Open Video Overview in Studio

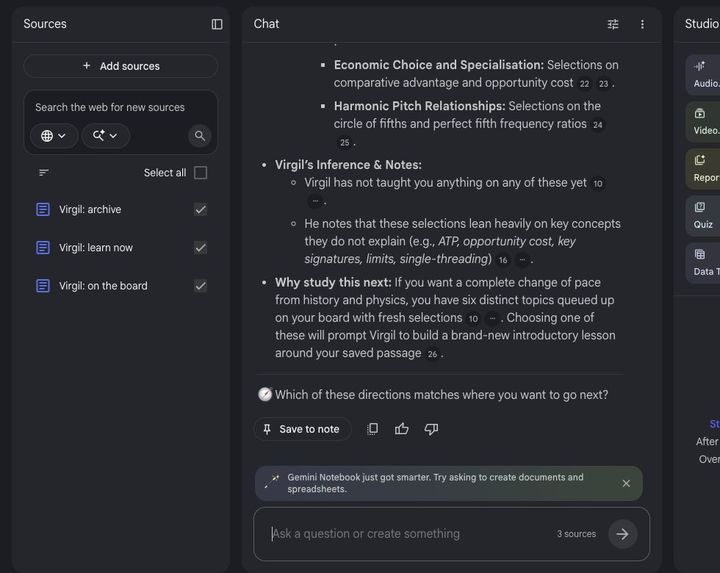point(703,122)
